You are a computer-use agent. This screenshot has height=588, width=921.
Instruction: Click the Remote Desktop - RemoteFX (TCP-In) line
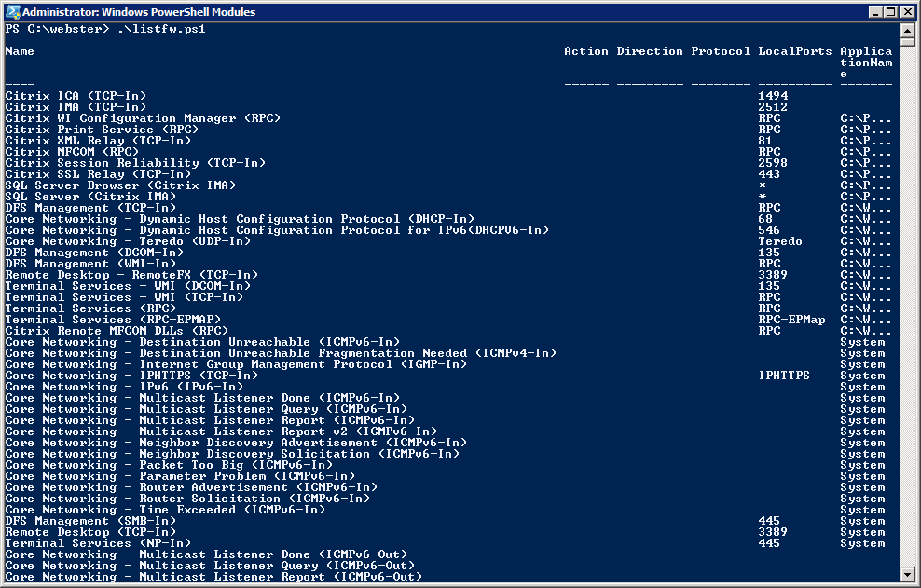[131, 275]
